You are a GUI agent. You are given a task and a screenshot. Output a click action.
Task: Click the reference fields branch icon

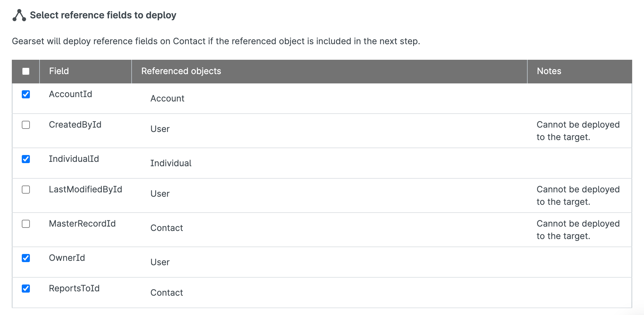19,15
